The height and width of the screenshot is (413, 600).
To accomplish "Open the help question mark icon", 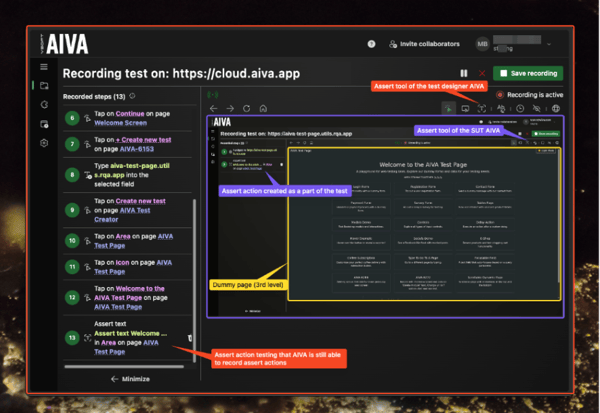I will [372, 44].
